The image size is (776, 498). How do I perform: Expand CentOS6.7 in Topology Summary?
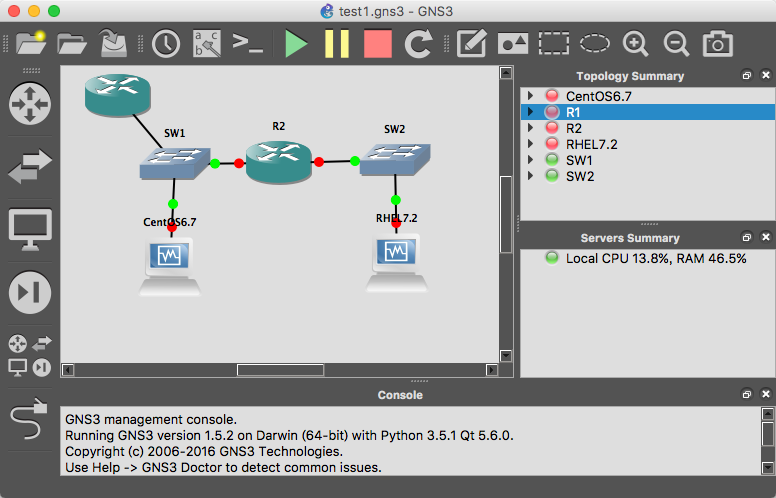point(531,96)
